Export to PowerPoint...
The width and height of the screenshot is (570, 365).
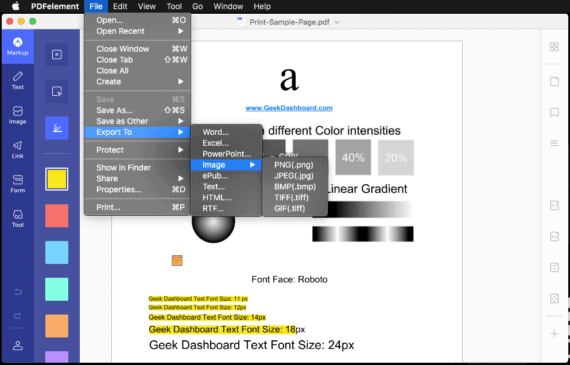tap(226, 154)
